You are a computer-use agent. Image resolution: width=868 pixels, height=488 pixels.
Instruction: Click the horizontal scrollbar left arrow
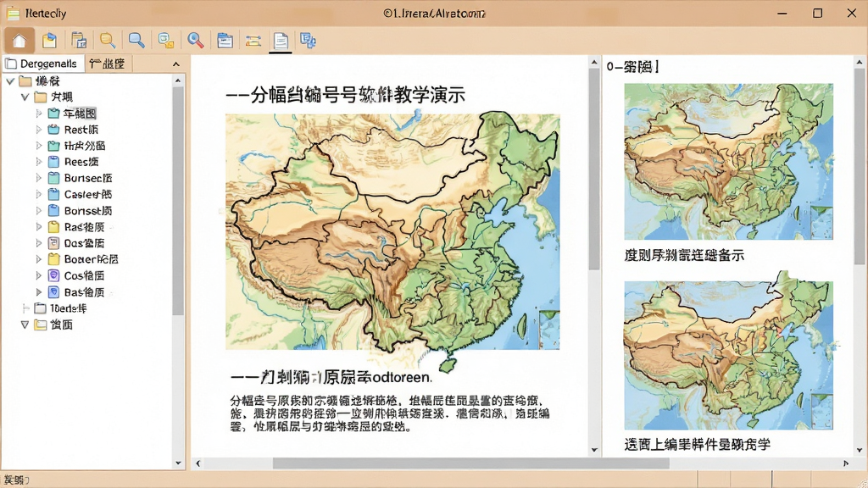coord(198,463)
